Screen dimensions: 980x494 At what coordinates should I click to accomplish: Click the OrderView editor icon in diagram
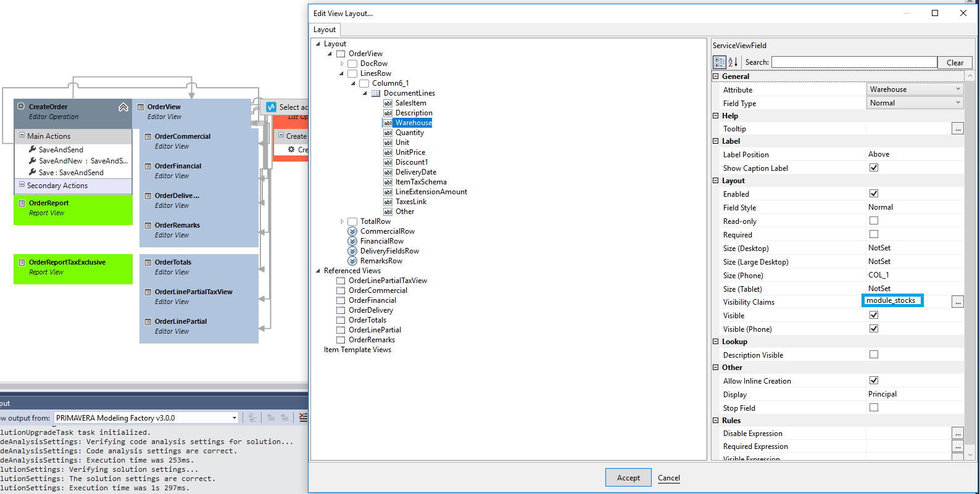141,107
